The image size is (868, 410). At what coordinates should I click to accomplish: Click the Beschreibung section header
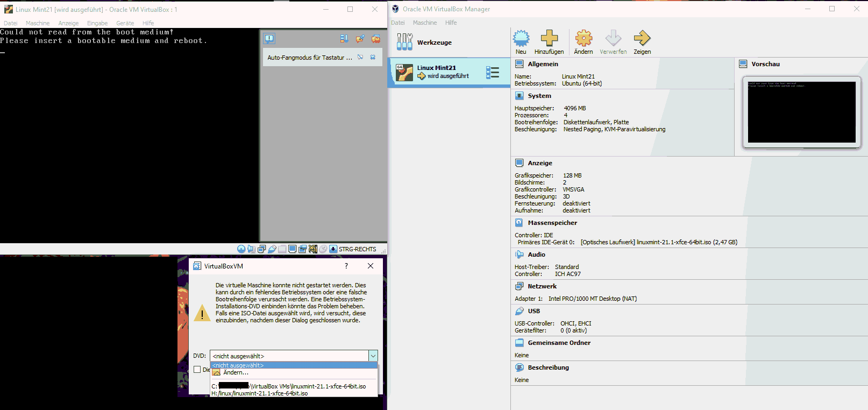(549, 367)
